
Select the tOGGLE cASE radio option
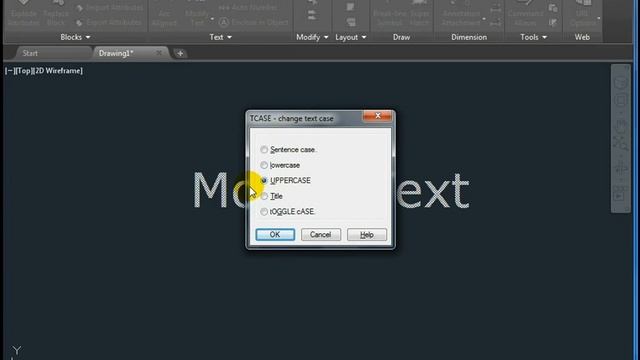(264, 211)
